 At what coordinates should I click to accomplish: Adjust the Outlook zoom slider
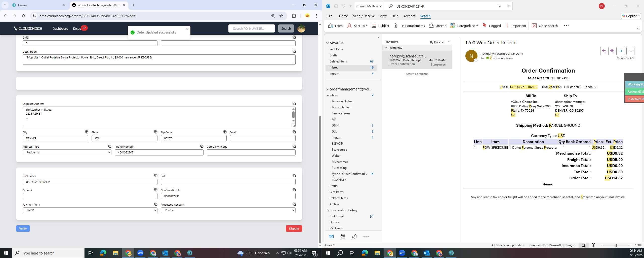616,245
